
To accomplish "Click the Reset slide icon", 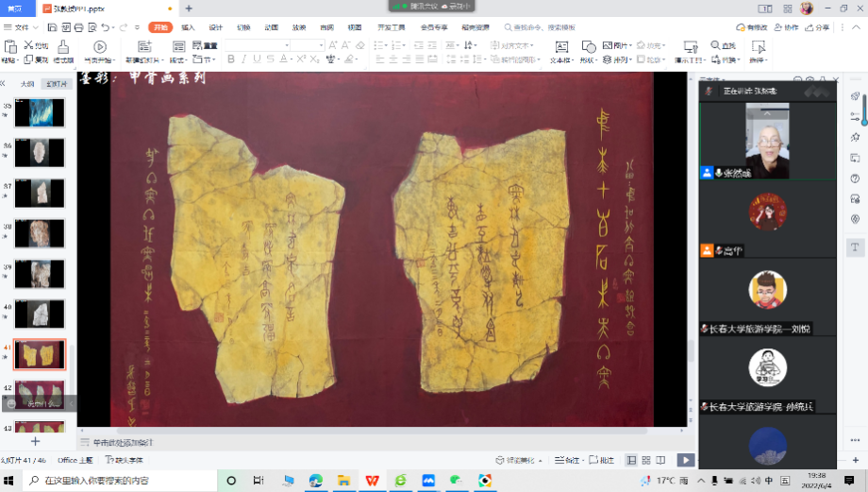I will (x=197, y=45).
